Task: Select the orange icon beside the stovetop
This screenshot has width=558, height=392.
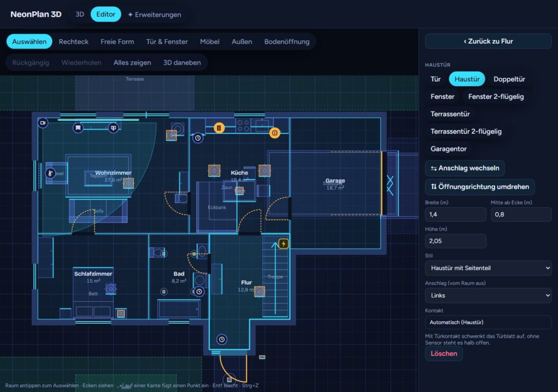Action: (219, 128)
